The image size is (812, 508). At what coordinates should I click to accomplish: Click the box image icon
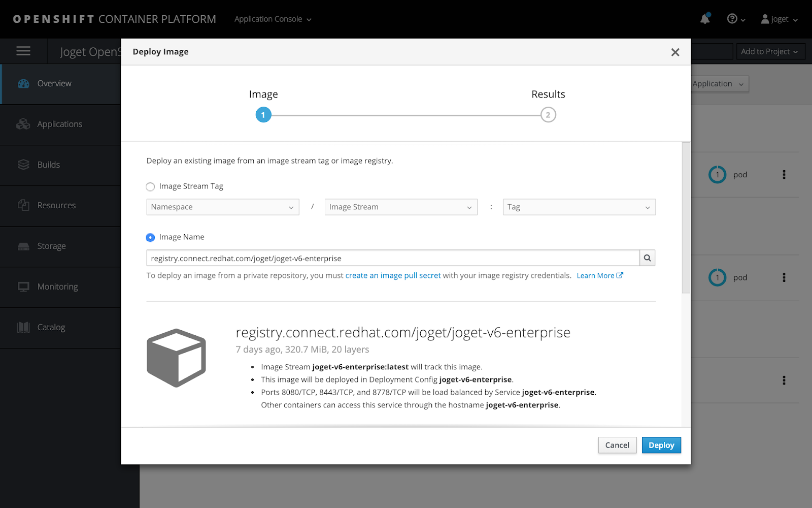[x=176, y=358]
